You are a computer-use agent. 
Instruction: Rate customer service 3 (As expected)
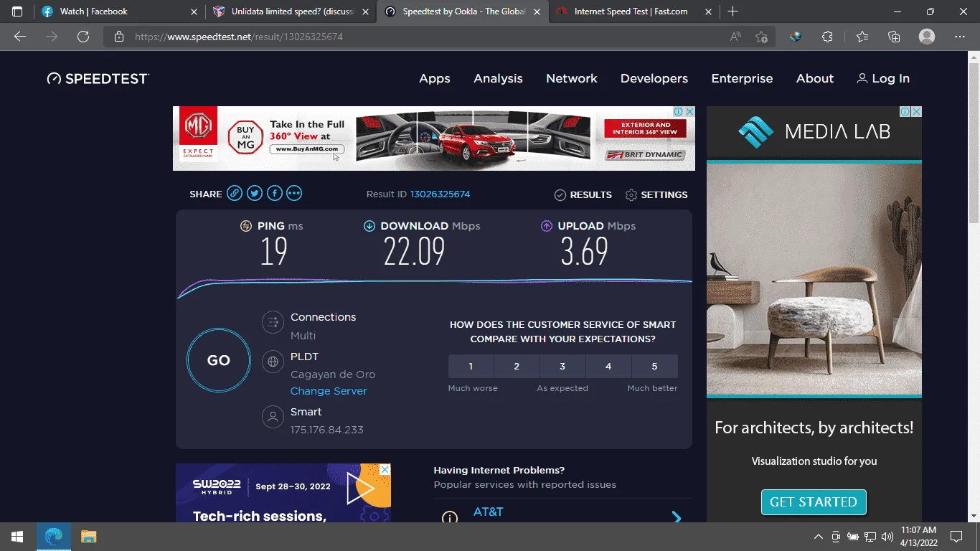(562, 366)
